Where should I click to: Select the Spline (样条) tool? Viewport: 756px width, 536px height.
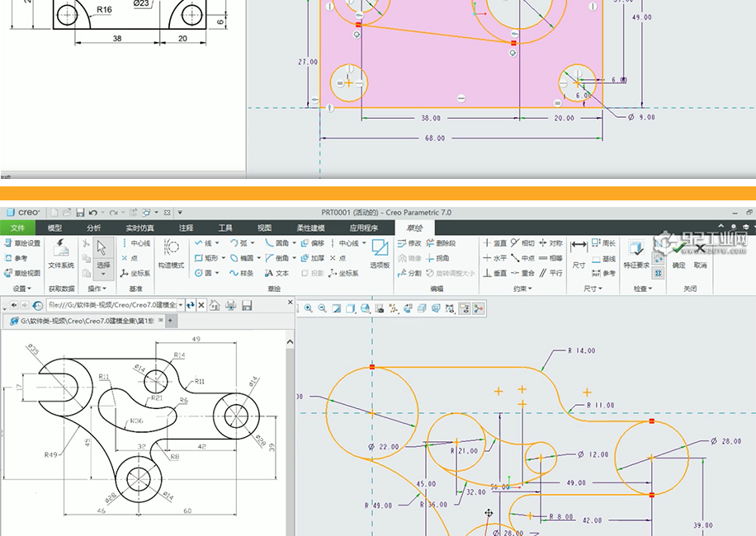tap(242, 273)
